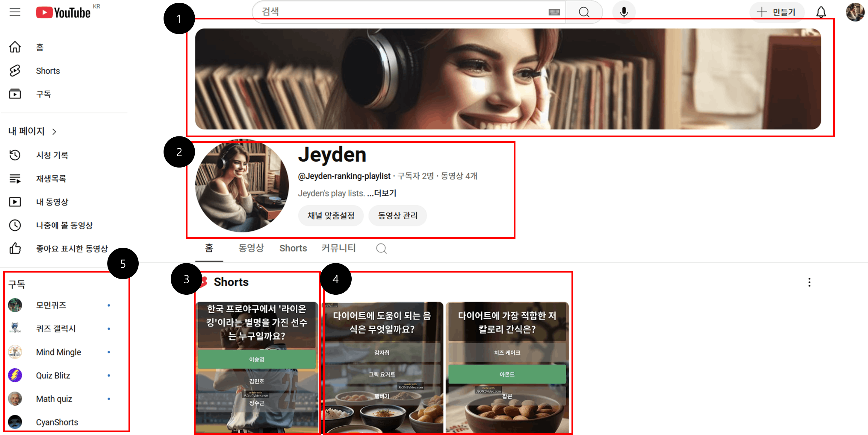Expand channel description with 더보기
868x435 pixels.
pyautogui.click(x=385, y=193)
